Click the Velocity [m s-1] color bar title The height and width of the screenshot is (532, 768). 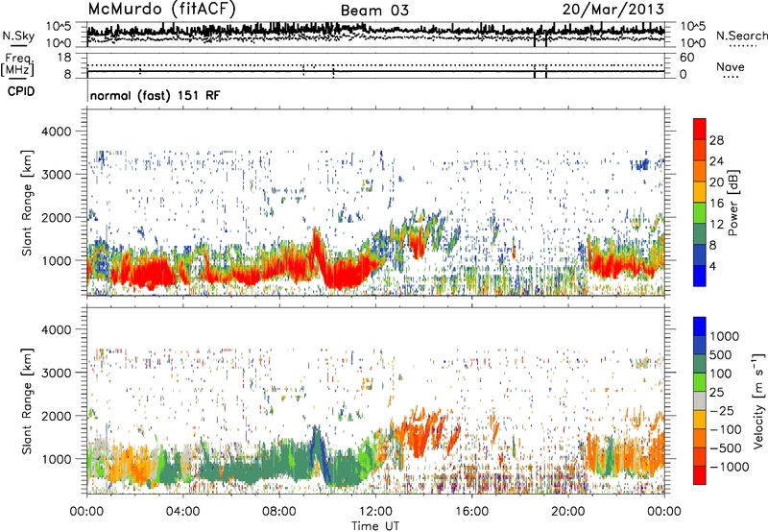click(758, 400)
